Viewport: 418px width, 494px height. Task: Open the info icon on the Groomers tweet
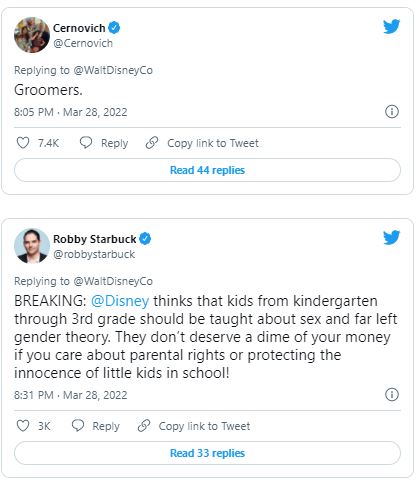(392, 111)
